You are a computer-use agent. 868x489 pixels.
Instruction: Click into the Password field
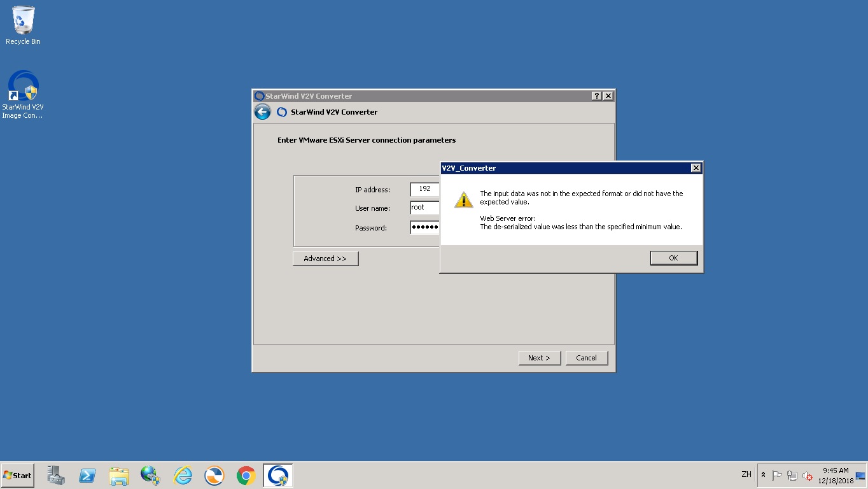tap(425, 227)
